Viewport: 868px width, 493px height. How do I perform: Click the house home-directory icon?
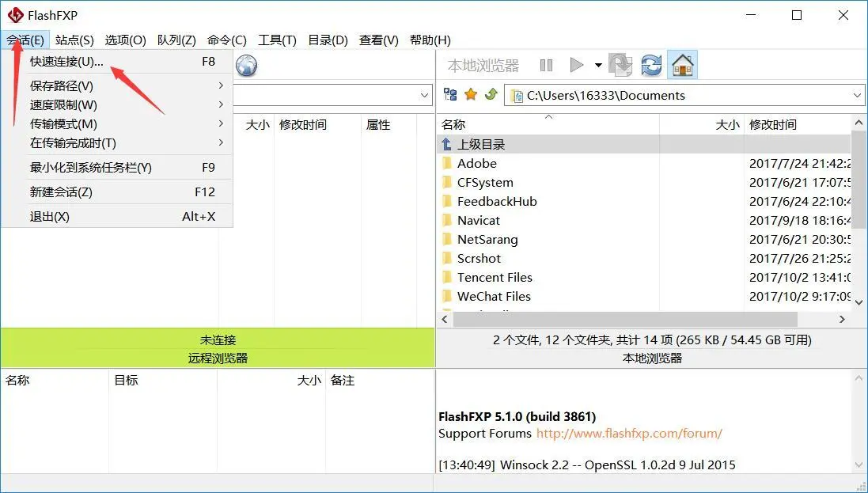pyautogui.click(x=682, y=66)
